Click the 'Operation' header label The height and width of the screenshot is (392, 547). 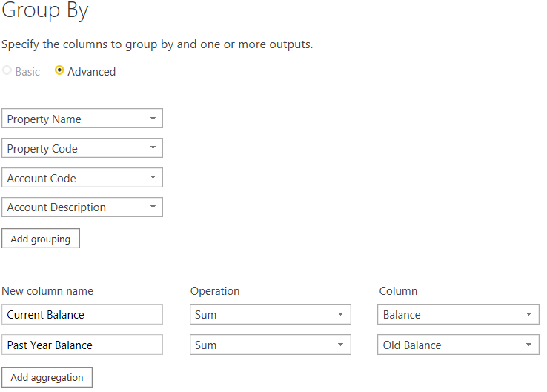[215, 291]
